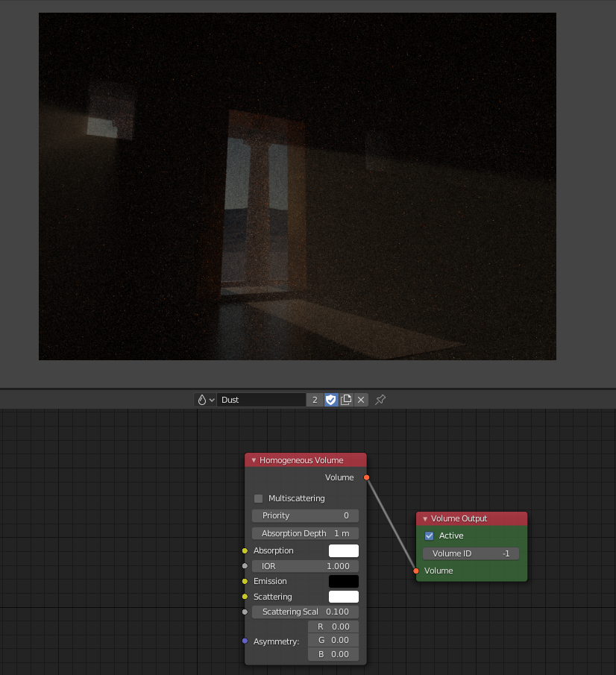Viewport: 616px width, 675px height.
Task: Toggle the fake user shield icon
Action: coord(331,400)
